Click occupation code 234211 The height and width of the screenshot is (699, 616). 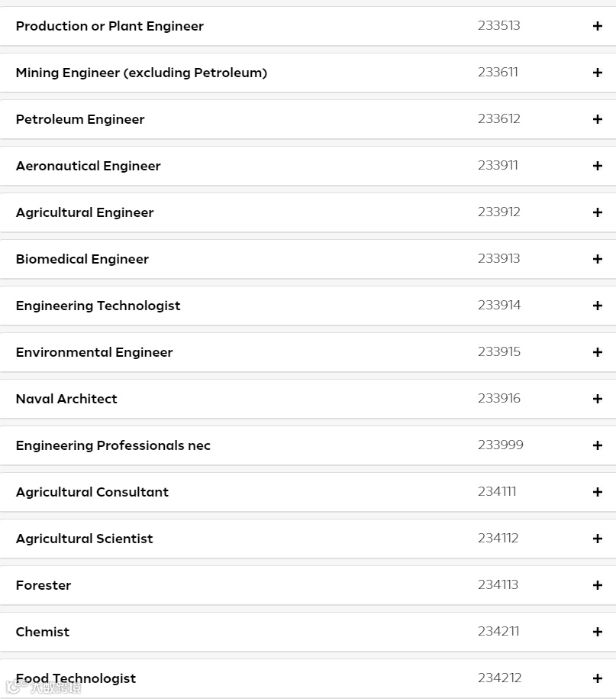coord(498,631)
